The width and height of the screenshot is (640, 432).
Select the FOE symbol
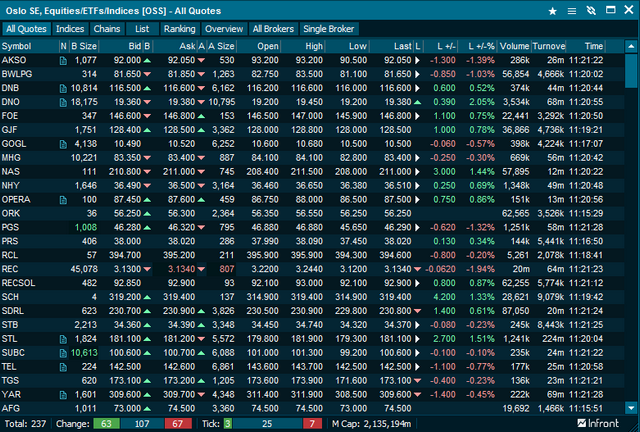click(x=9, y=116)
